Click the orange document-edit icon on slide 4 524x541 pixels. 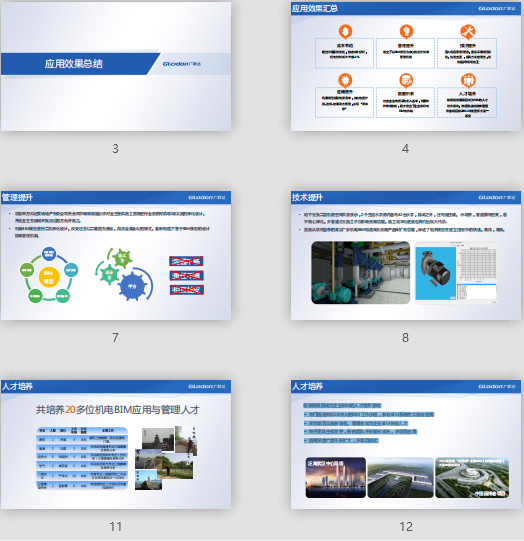tap(406, 80)
